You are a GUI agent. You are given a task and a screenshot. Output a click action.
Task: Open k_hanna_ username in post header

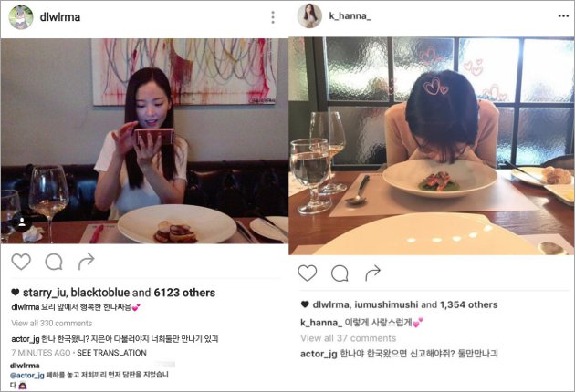tap(350, 16)
